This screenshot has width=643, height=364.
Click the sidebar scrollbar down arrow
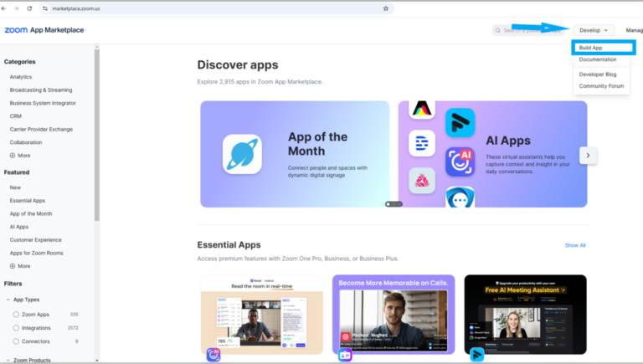(97, 361)
